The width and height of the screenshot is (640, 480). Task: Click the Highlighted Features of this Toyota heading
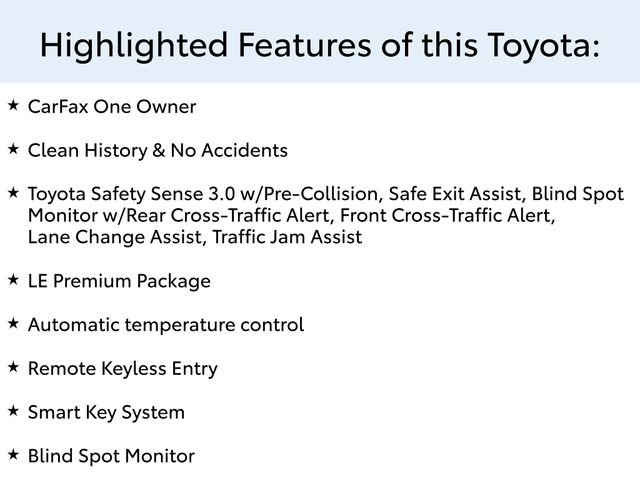click(x=319, y=44)
